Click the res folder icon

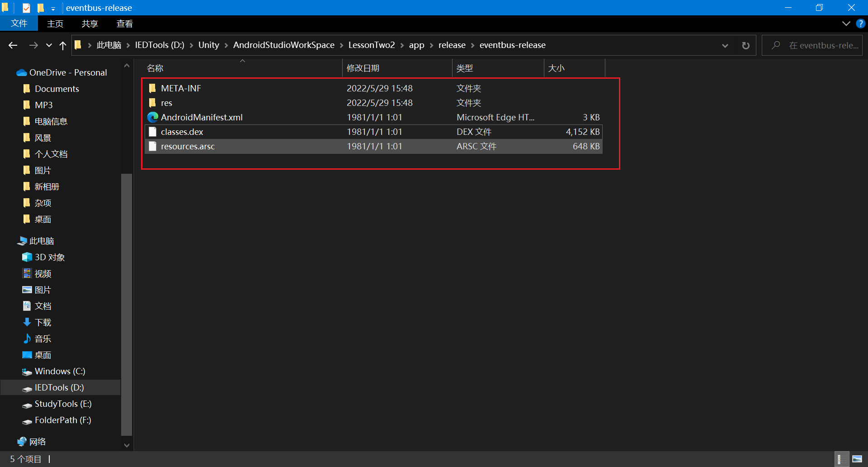152,103
